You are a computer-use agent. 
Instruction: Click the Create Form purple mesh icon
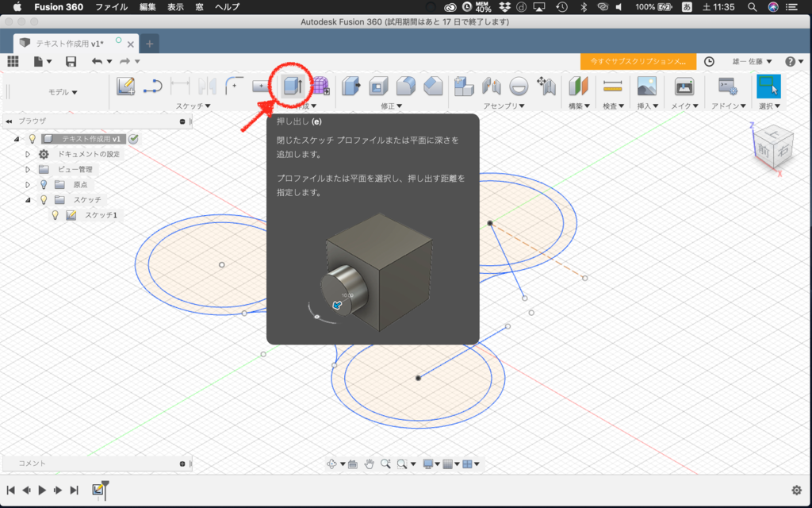pyautogui.click(x=320, y=86)
